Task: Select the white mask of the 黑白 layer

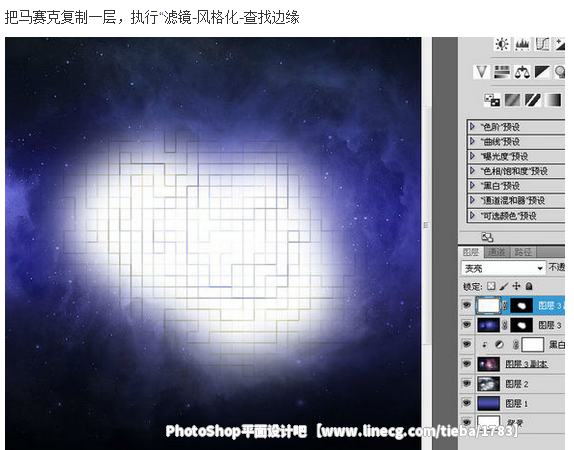Action: tap(533, 345)
